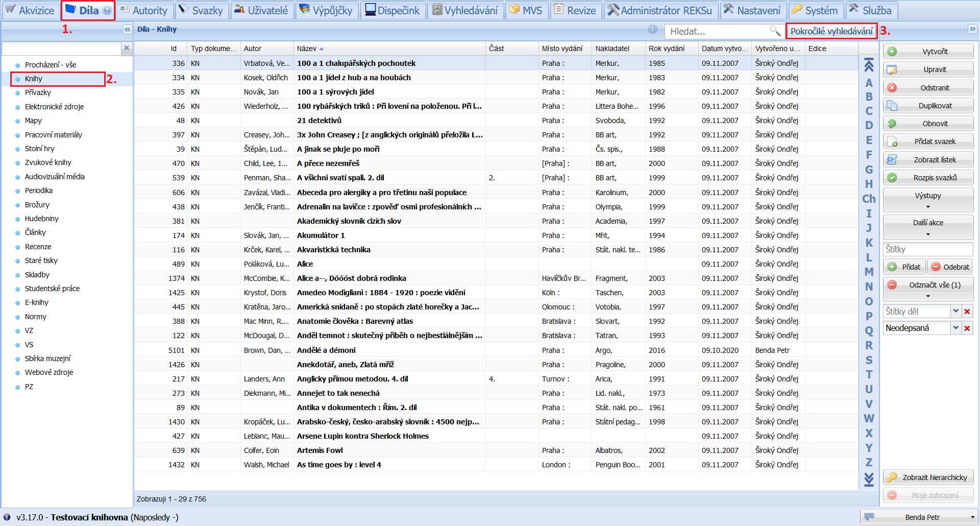Screen dimensions: 980x526
Task: Click the Hledat search input field
Action: click(x=717, y=31)
